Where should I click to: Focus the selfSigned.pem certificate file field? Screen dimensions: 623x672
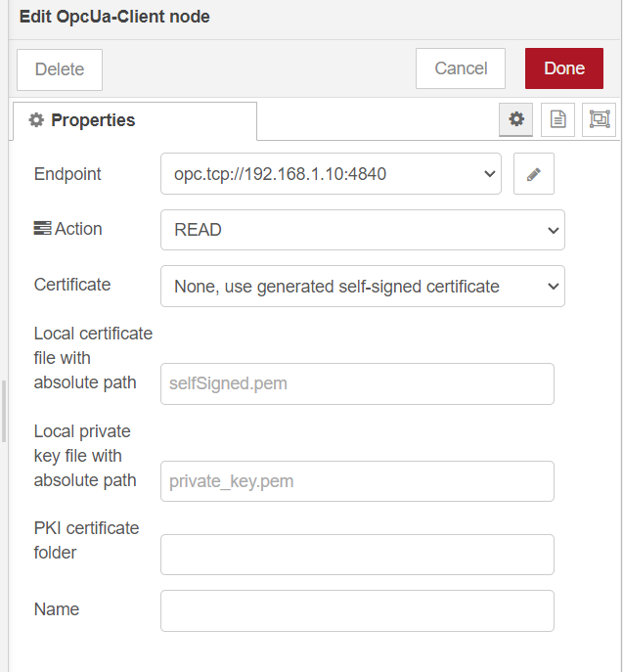click(x=357, y=383)
